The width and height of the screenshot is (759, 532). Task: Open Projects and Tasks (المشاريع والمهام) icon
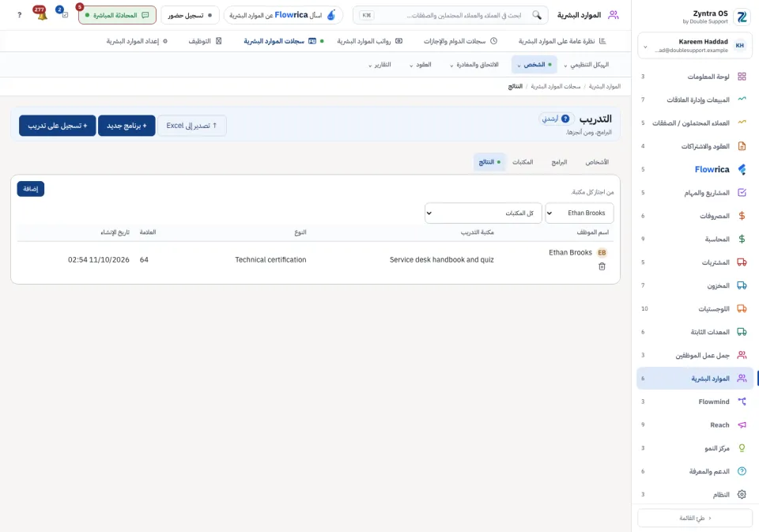tap(742, 193)
